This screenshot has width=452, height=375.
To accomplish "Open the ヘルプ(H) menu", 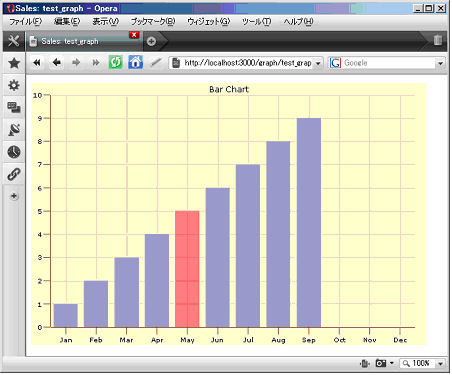I will (299, 22).
